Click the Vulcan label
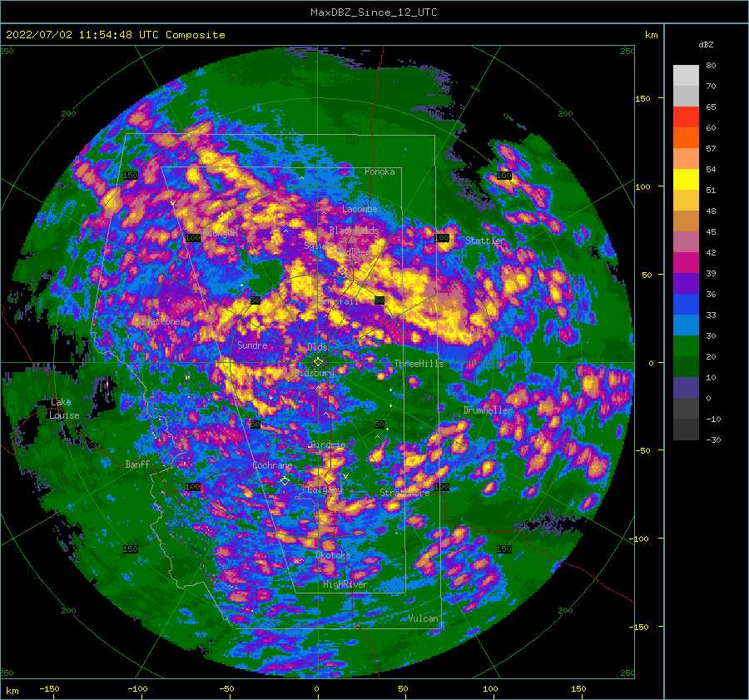This screenshot has height=700, width=749. 424,618
